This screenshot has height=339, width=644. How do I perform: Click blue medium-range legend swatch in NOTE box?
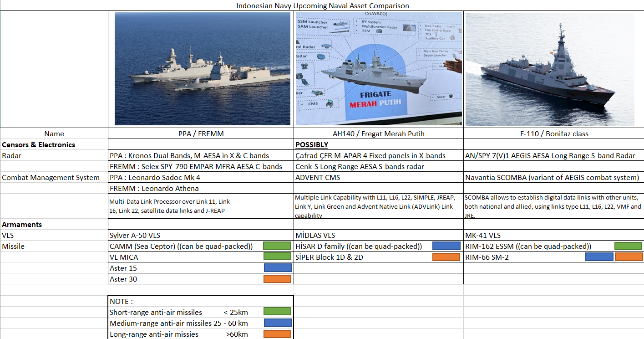point(277,323)
